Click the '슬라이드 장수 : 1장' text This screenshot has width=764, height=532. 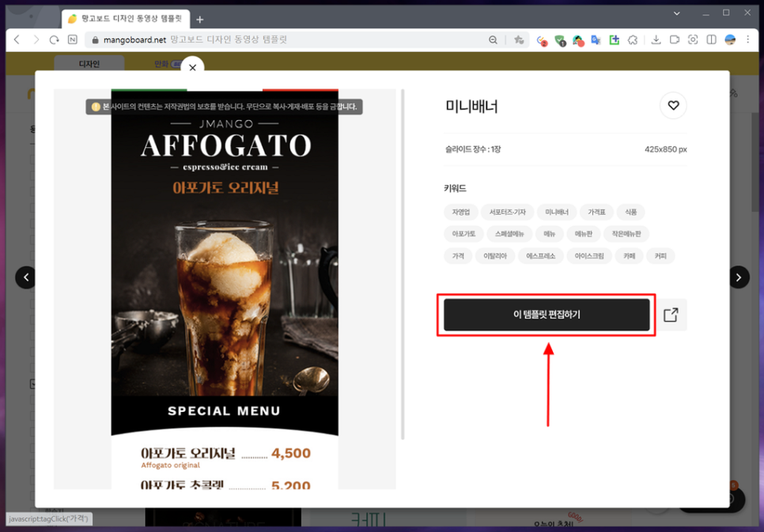473,149
